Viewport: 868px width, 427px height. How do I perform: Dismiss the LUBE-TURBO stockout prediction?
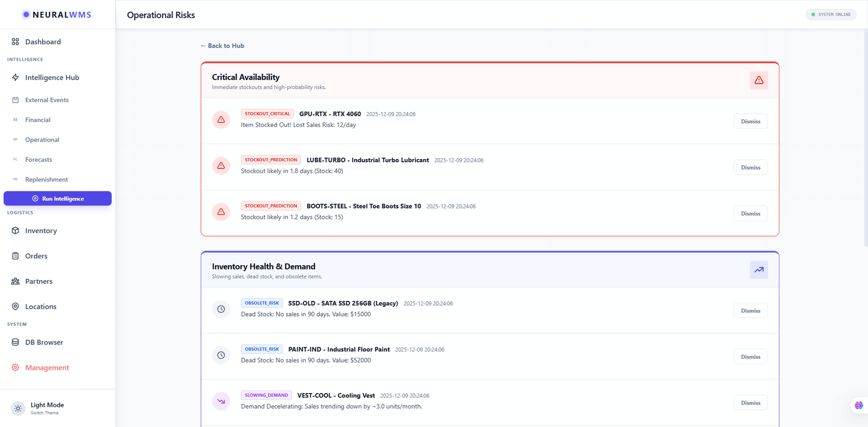point(750,167)
